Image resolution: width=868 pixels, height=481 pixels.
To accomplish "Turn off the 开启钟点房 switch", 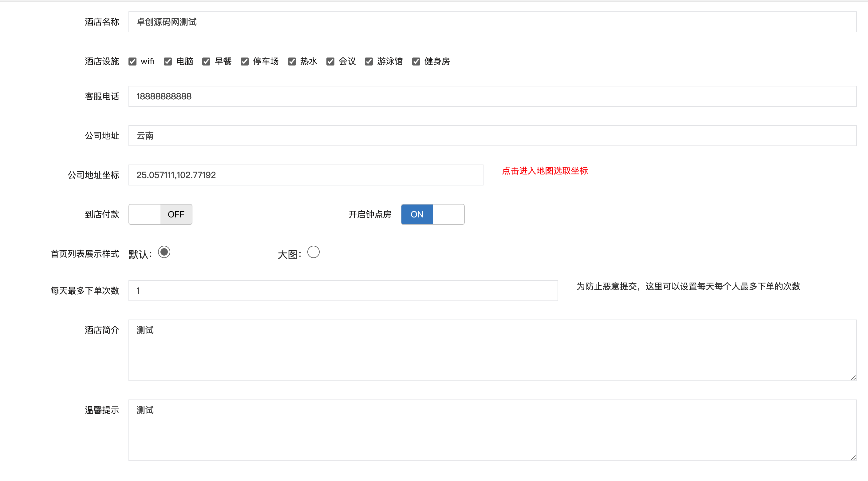I will pos(433,214).
